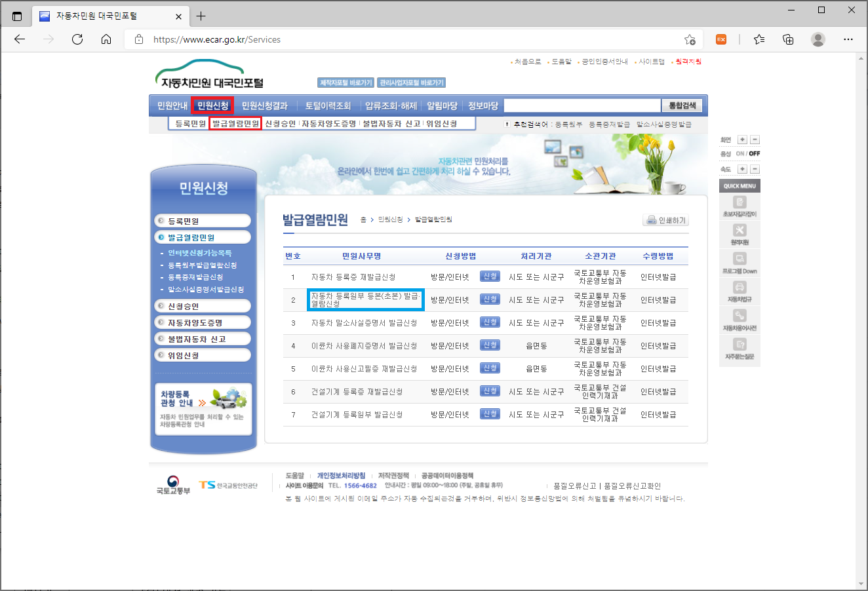
Task: Open the browser profile avatar
Action: (x=818, y=39)
